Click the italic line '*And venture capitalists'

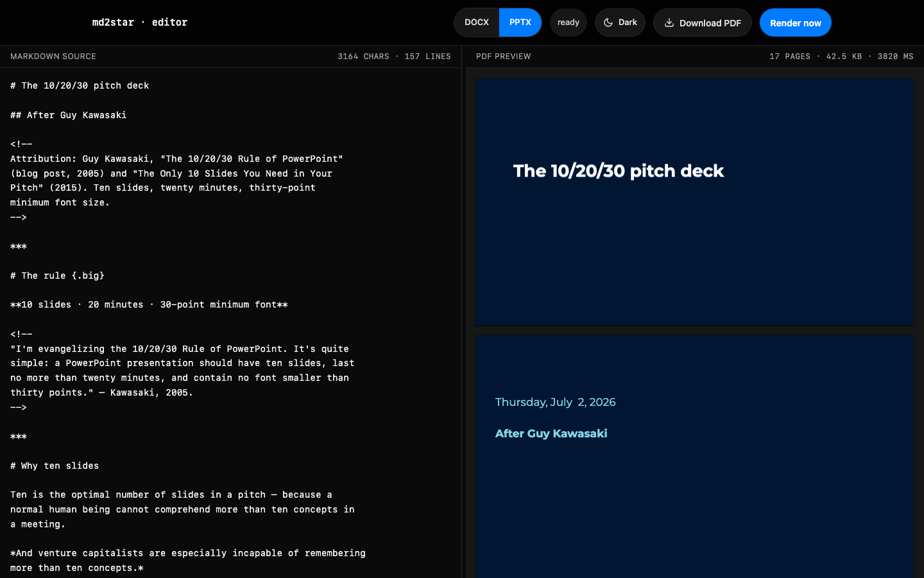click(x=188, y=553)
